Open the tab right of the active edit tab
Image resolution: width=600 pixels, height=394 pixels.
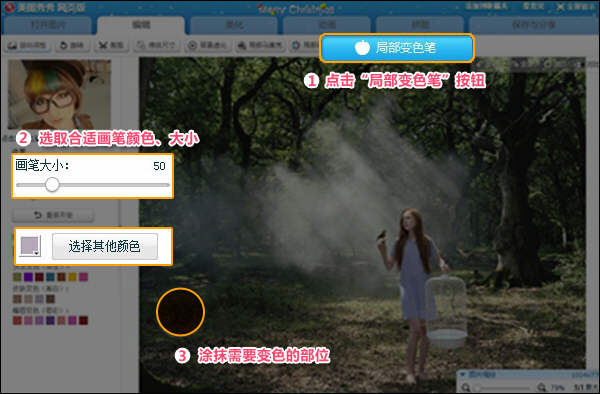click(234, 26)
